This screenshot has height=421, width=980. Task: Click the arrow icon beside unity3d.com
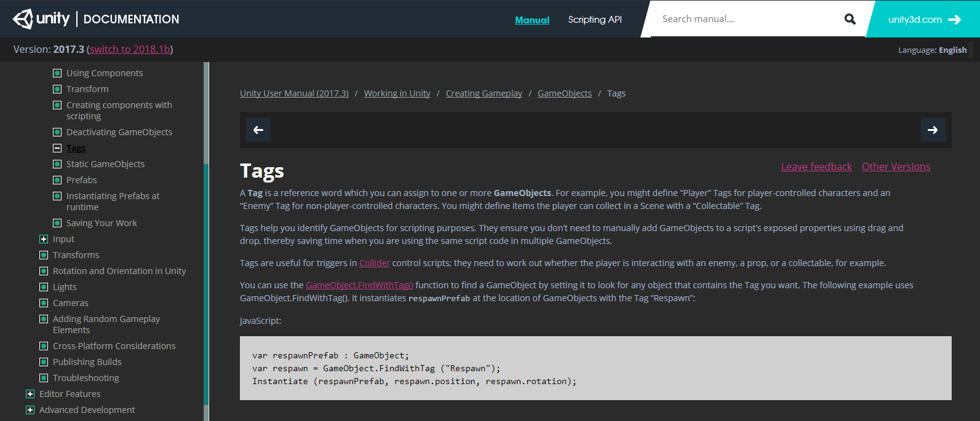click(954, 20)
